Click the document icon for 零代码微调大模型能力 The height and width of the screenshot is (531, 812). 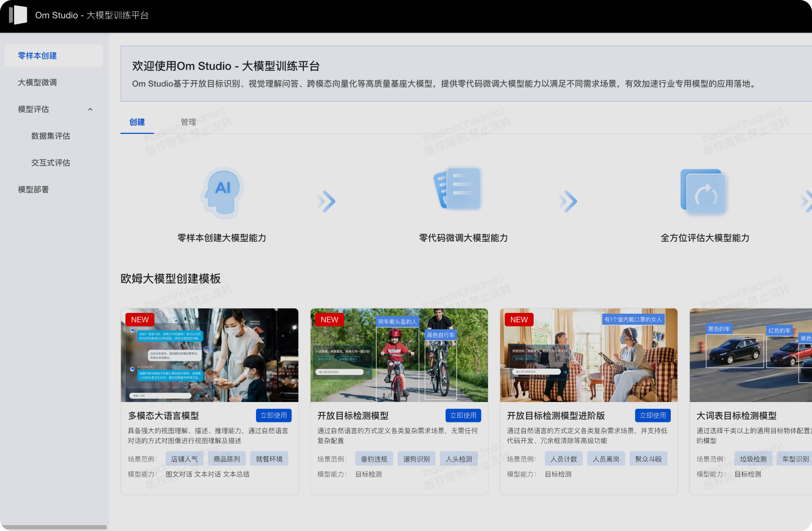[458, 188]
